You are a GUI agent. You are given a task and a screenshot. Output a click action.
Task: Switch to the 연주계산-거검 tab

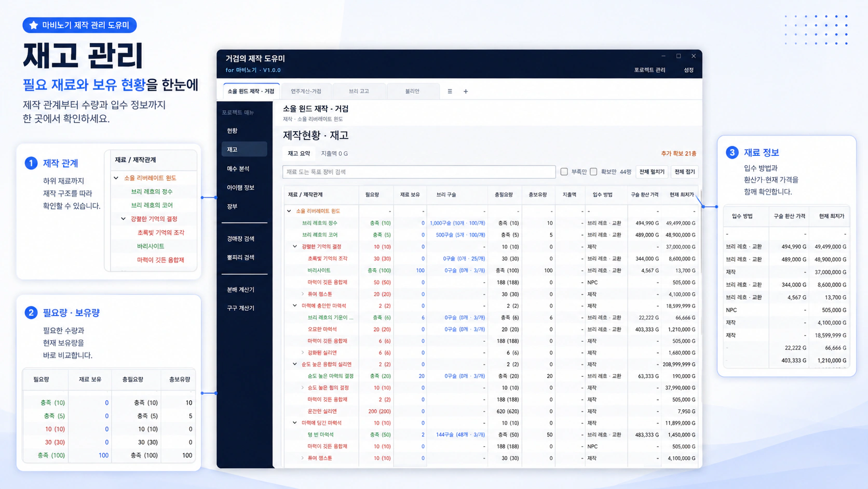pos(306,91)
